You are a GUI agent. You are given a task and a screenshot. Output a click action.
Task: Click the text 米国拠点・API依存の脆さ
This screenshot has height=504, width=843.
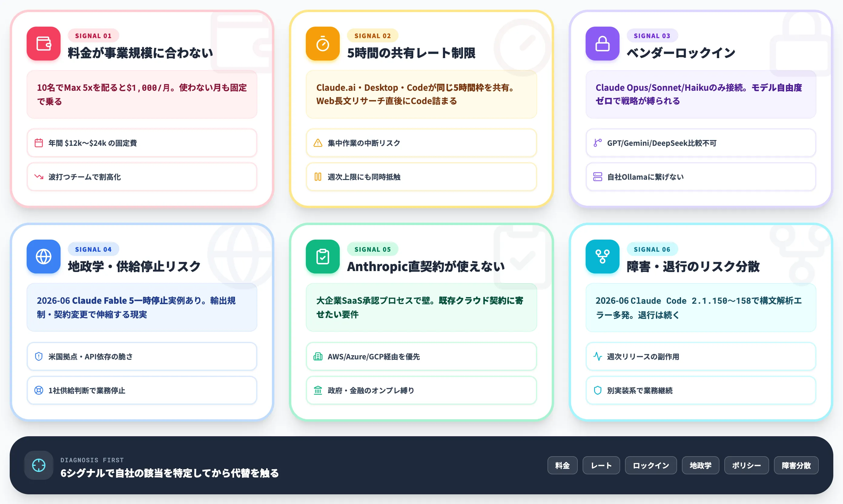tap(91, 356)
